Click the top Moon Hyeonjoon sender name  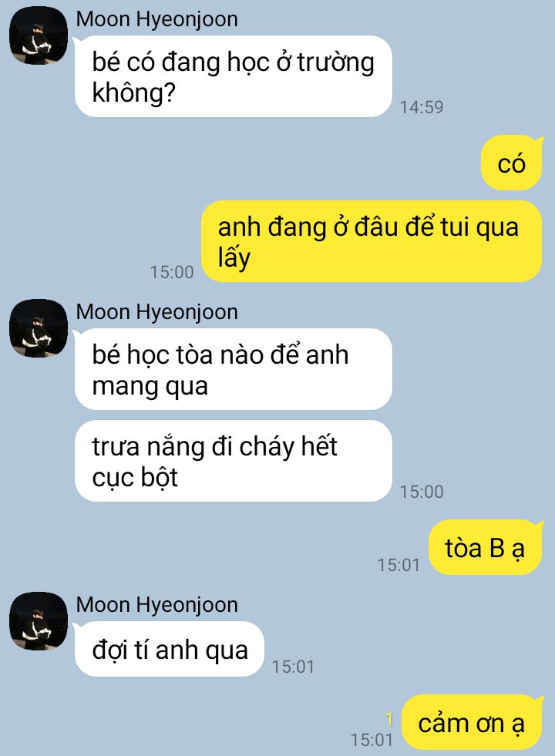[156, 19]
